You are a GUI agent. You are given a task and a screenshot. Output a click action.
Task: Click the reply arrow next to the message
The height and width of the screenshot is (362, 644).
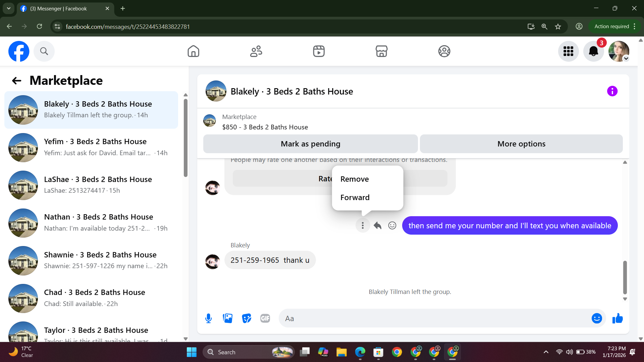[377, 226]
